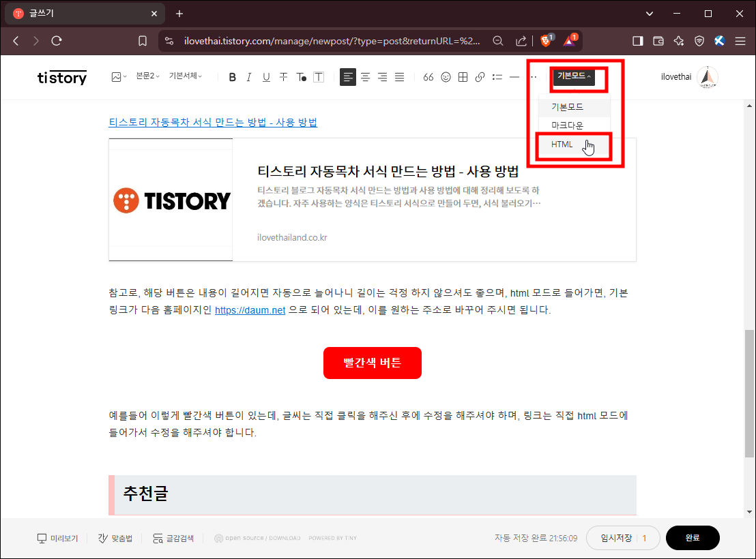
Task: Insert a table using the table icon
Action: coord(463,77)
